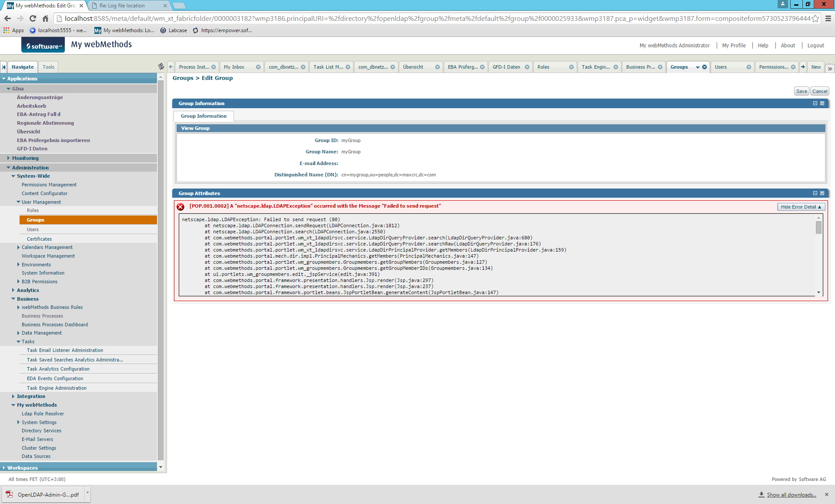Click the Logout link
The width and height of the screenshot is (835, 504).
point(815,46)
